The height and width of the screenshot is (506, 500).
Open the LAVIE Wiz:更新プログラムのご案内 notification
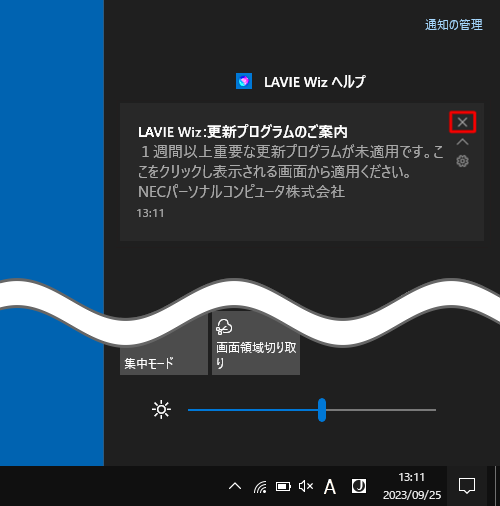[x=302, y=172]
